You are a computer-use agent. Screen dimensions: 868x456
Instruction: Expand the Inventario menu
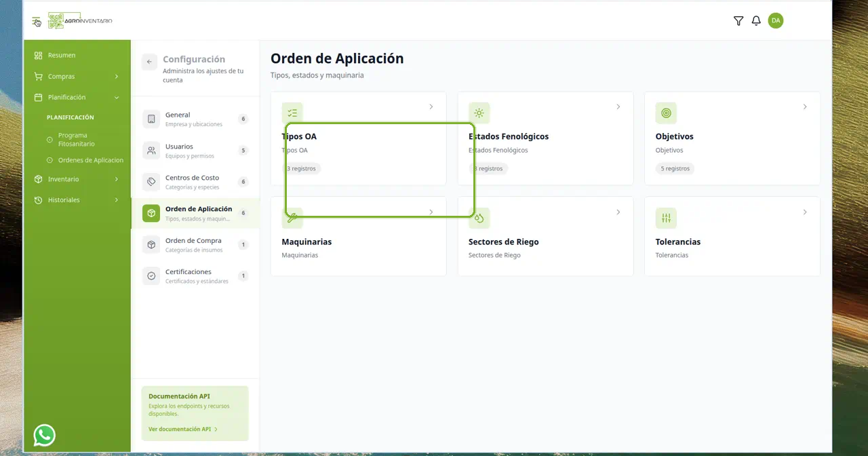click(x=77, y=179)
